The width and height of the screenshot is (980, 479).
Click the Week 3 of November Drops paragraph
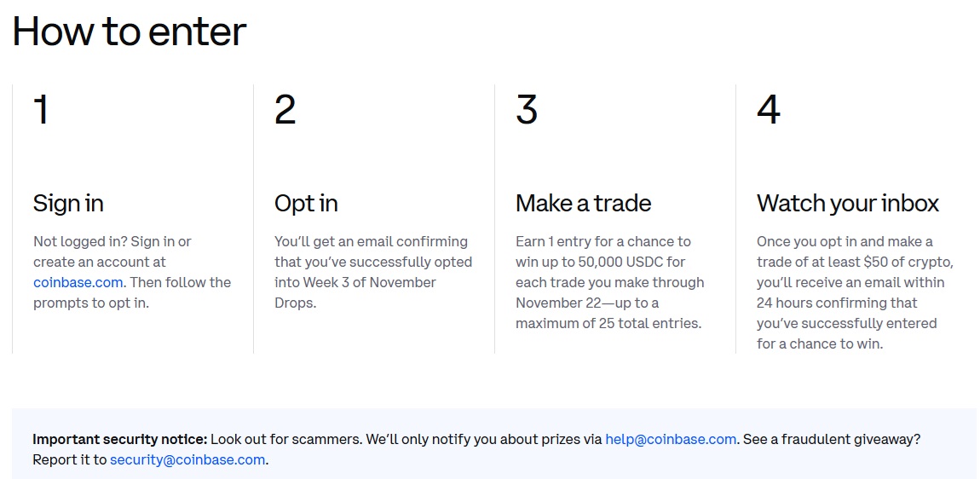pos(372,272)
